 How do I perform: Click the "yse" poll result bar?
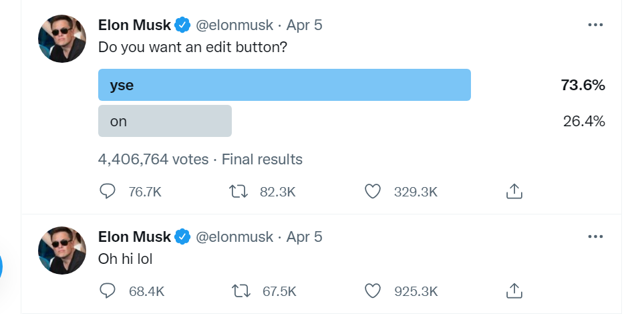tap(284, 85)
